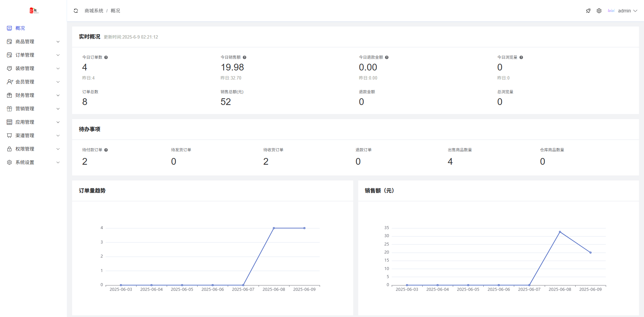Click the help icon beside 今日浏览量
The height and width of the screenshot is (317, 644).
pos(521,57)
